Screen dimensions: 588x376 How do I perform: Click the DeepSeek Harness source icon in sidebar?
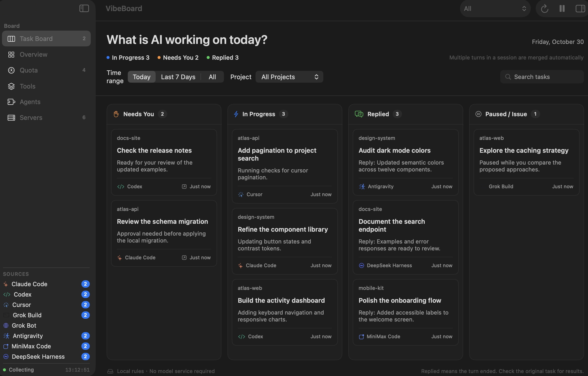coord(6,357)
